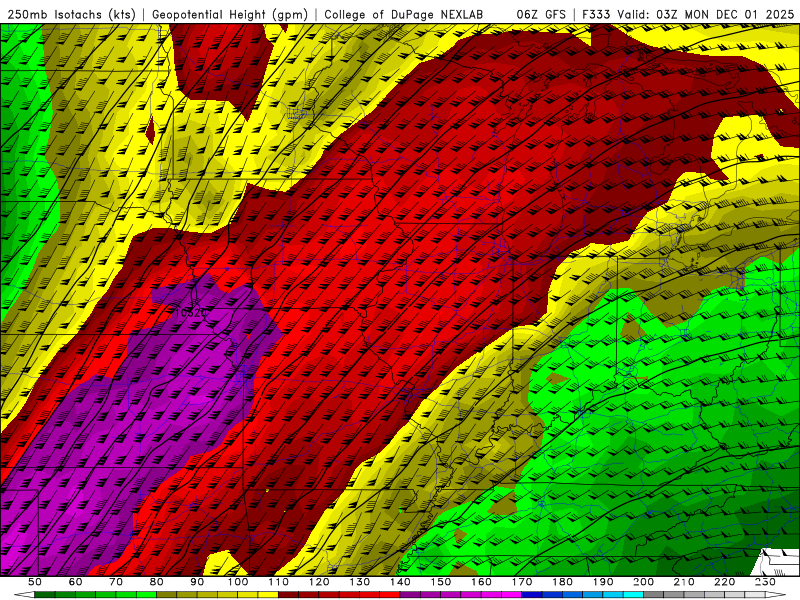Click the 80 value on the color scale
The height and width of the screenshot is (600, 800).
pos(156,582)
